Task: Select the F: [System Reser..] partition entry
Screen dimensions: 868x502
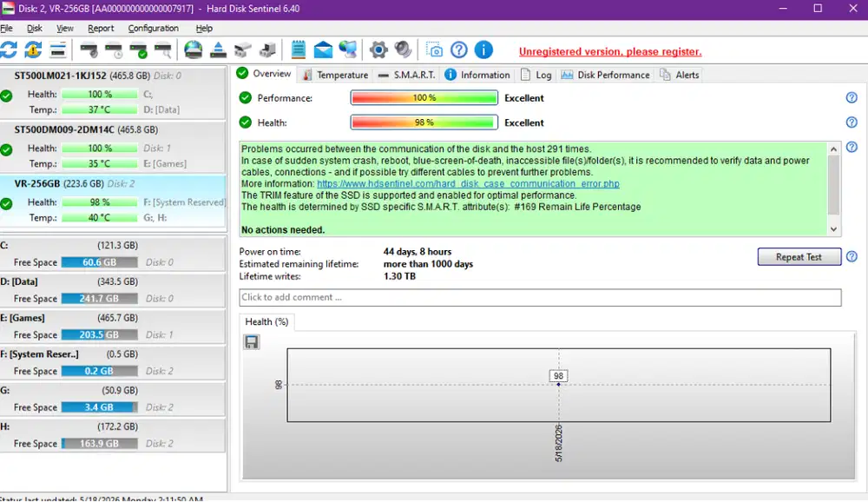Action: pyautogui.click(x=112, y=362)
